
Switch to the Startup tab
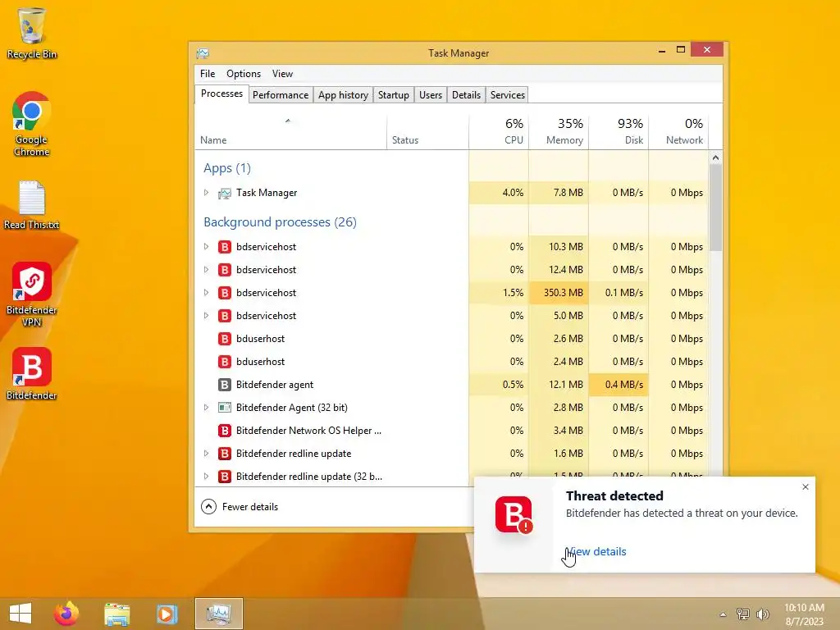[393, 95]
